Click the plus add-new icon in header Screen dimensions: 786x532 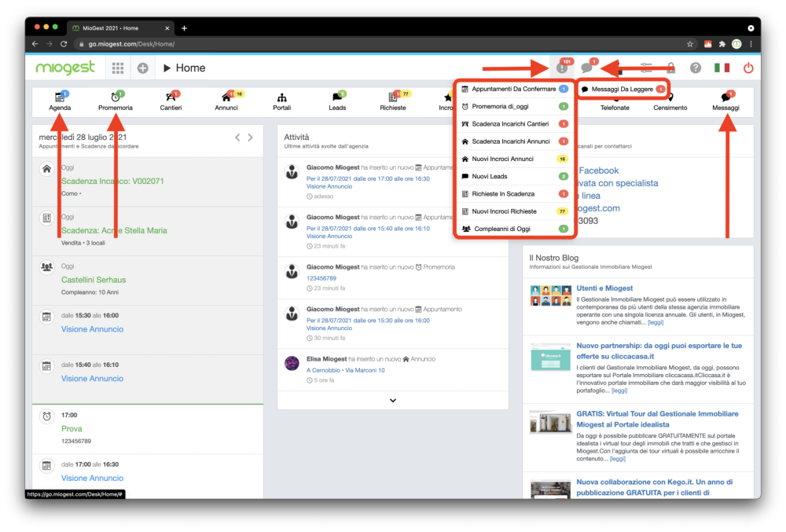[x=143, y=68]
